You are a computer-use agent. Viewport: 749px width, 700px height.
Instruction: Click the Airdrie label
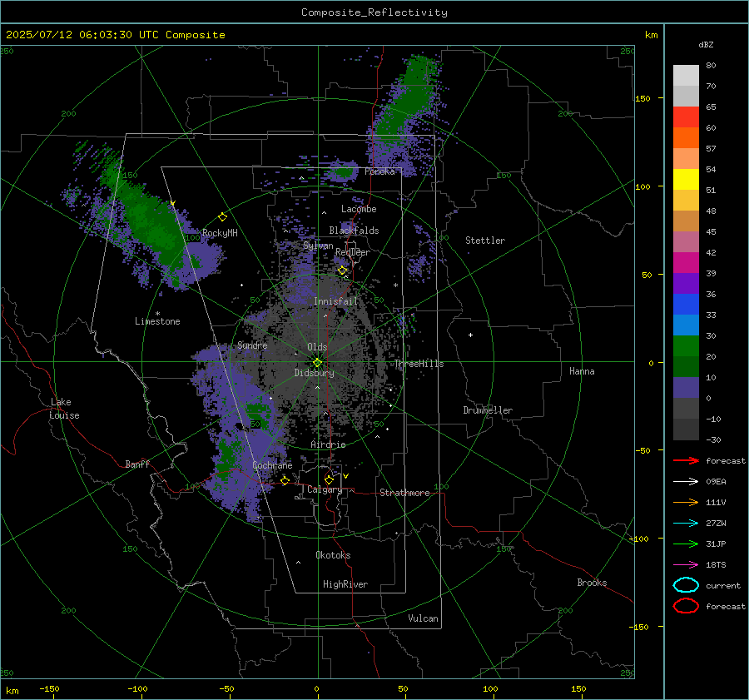(328, 444)
